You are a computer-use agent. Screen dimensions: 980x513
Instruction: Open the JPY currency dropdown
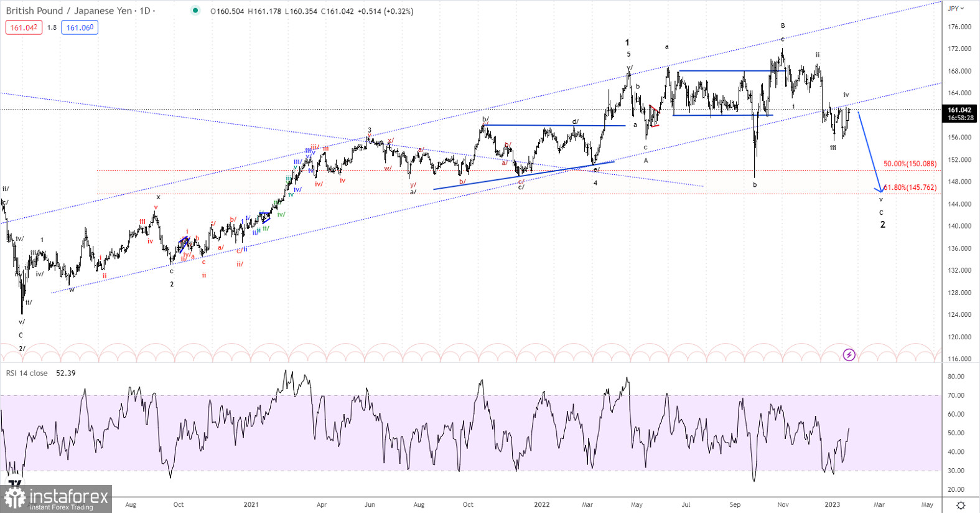coord(955,9)
